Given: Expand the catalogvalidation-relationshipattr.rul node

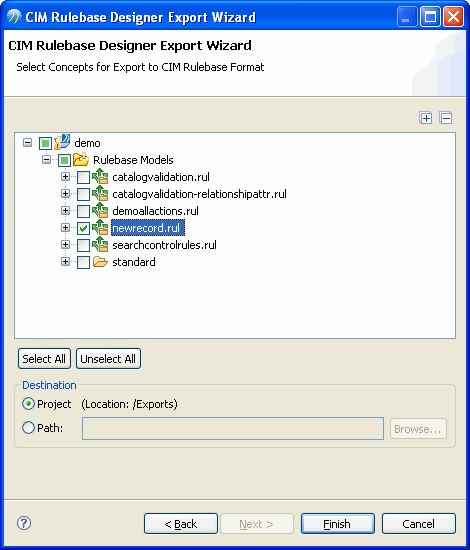Looking at the screenshot, I should coord(65,193).
